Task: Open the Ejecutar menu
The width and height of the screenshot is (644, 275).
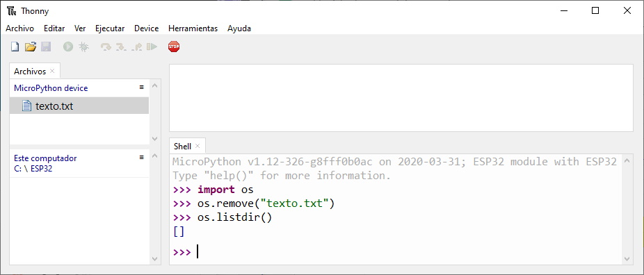Action: pos(110,28)
